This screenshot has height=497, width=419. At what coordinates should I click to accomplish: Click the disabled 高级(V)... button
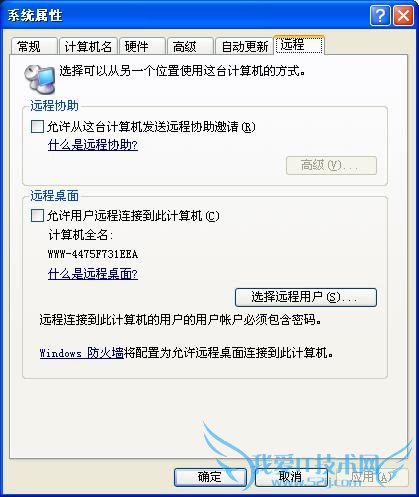click(x=331, y=165)
